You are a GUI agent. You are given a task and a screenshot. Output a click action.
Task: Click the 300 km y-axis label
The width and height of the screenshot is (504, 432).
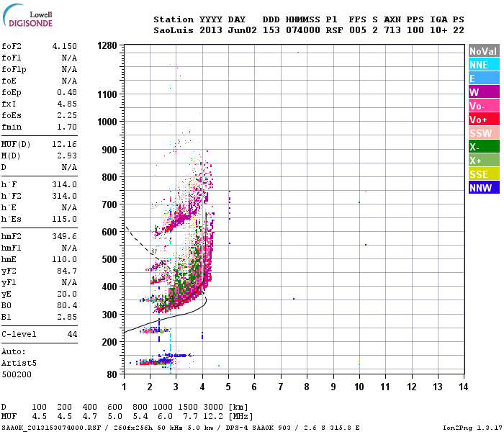[x=109, y=315]
